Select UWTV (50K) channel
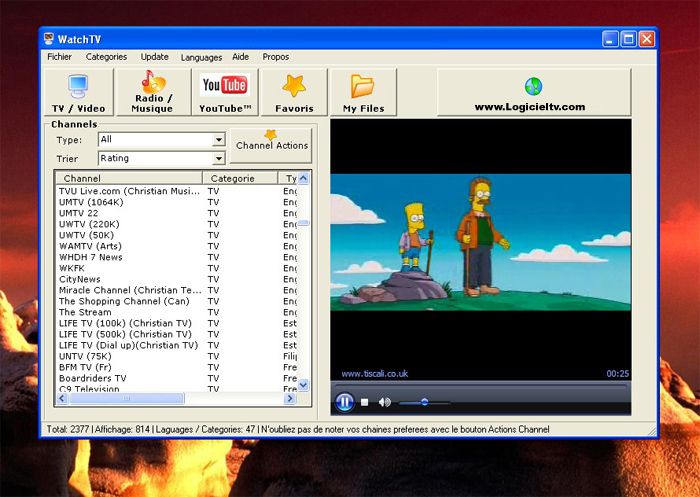 click(x=177, y=235)
